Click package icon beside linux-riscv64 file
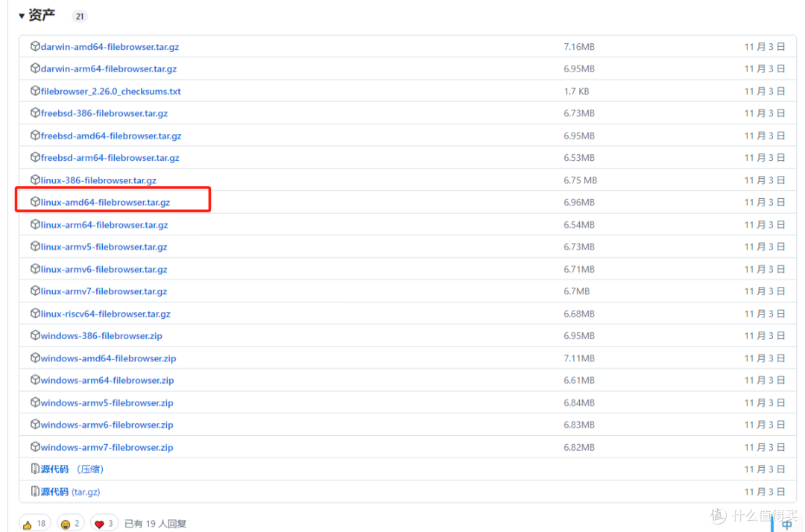 coord(35,314)
